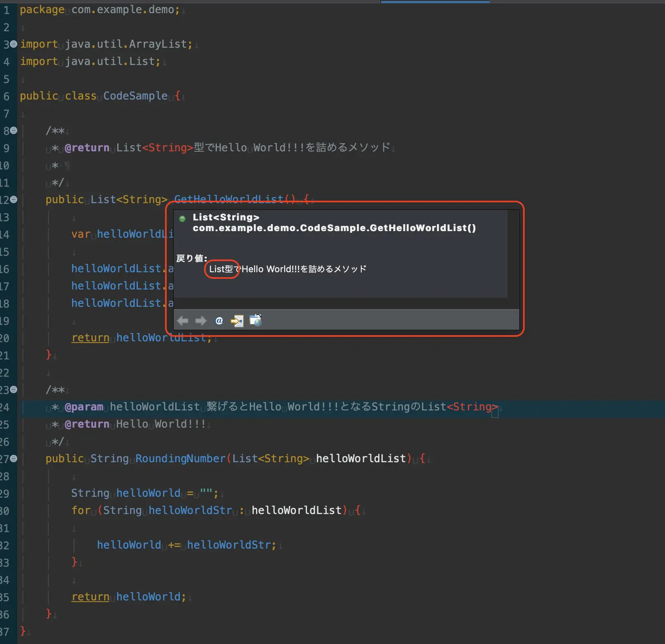Click the horizontal scrollbar thumb at the top
665x644 pixels.
[435, 2]
